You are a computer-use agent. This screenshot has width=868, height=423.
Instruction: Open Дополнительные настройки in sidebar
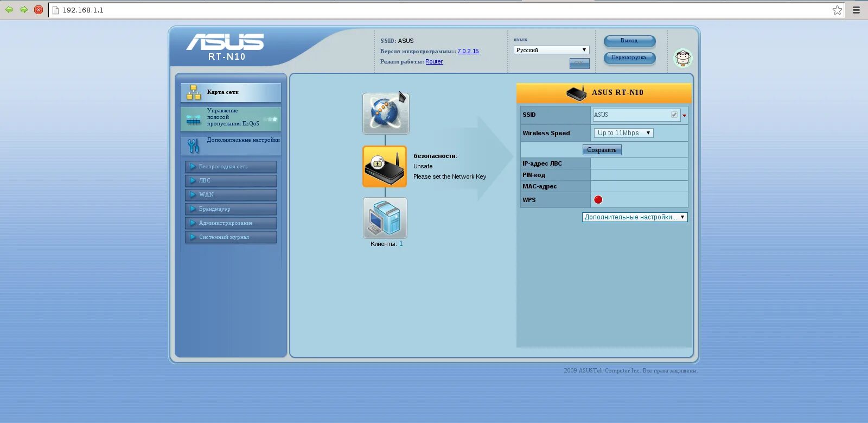(231, 146)
